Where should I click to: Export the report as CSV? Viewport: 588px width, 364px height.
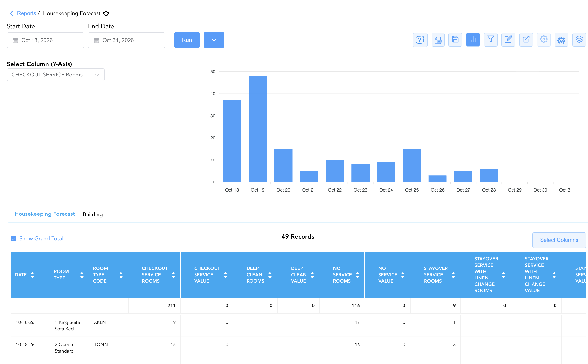438,40
